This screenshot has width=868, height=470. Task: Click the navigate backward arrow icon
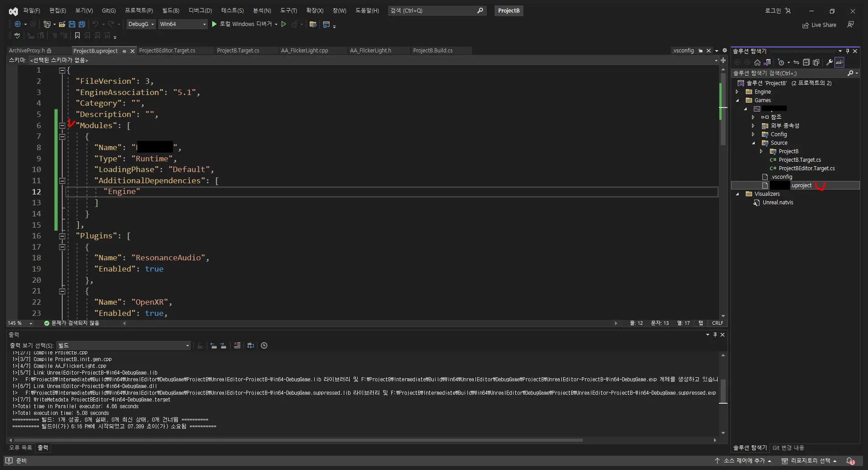(17, 24)
